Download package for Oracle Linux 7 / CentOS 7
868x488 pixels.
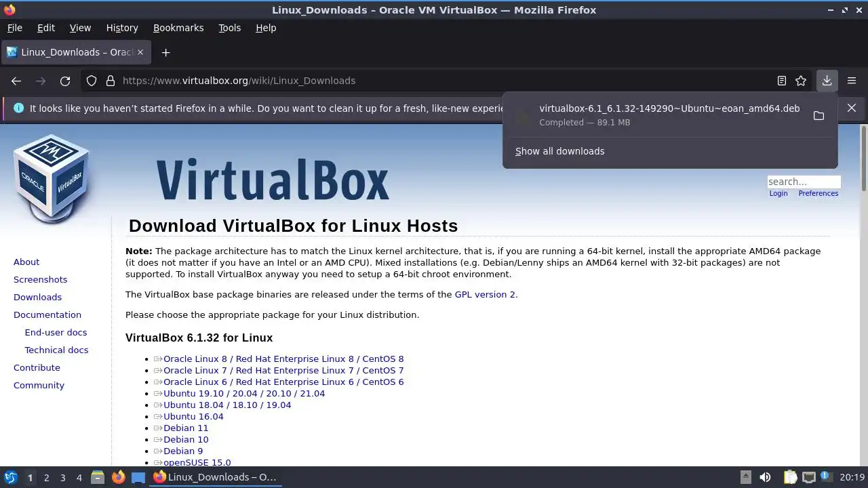283,371
